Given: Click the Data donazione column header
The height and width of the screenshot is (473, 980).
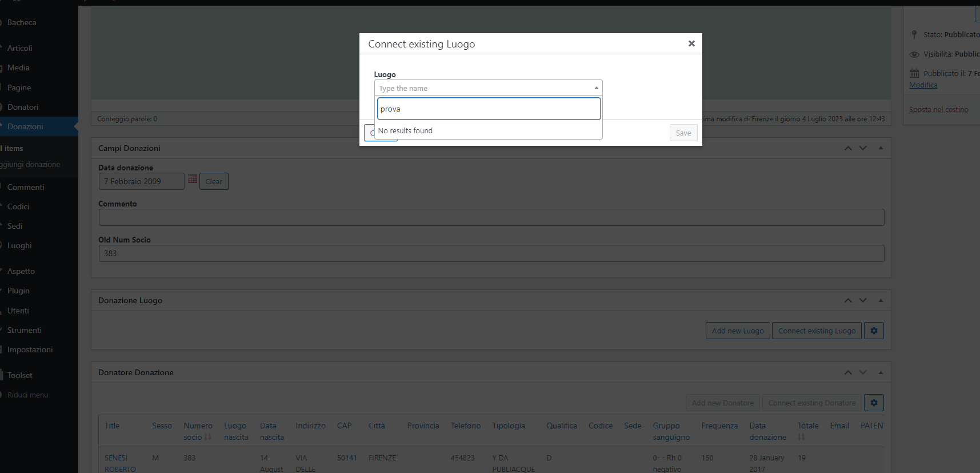Looking at the screenshot, I should [x=767, y=431].
